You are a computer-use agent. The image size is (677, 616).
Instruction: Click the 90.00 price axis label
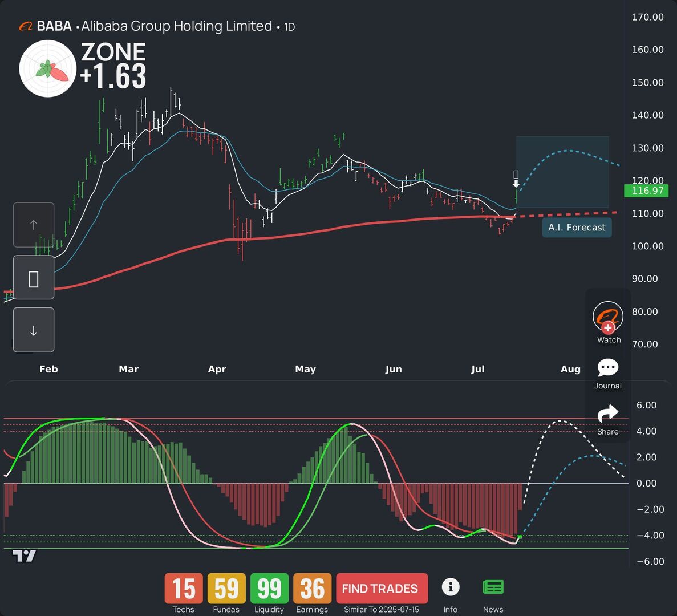tap(645, 279)
